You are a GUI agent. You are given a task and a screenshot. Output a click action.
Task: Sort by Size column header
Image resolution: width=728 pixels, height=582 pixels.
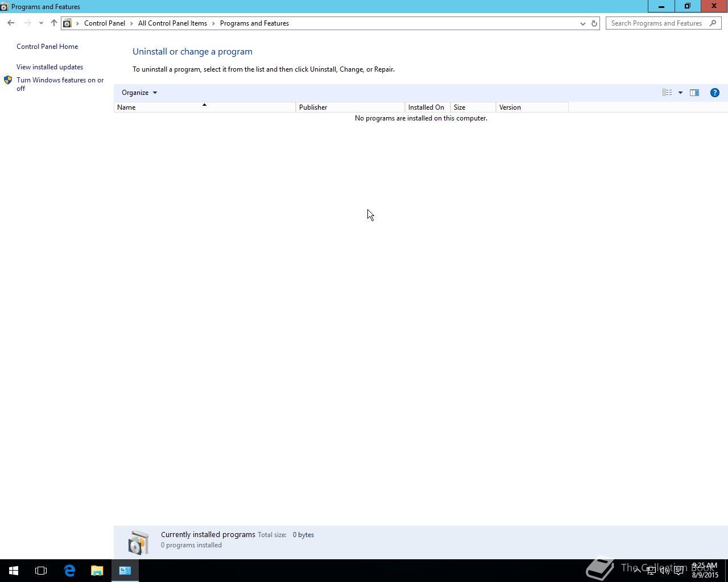click(x=473, y=107)
